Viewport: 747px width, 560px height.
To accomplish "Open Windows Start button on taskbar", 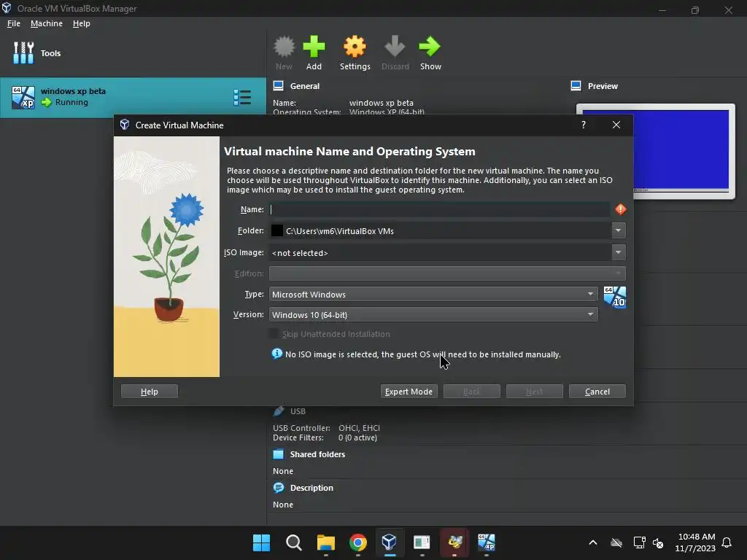I will pos(261,542).
